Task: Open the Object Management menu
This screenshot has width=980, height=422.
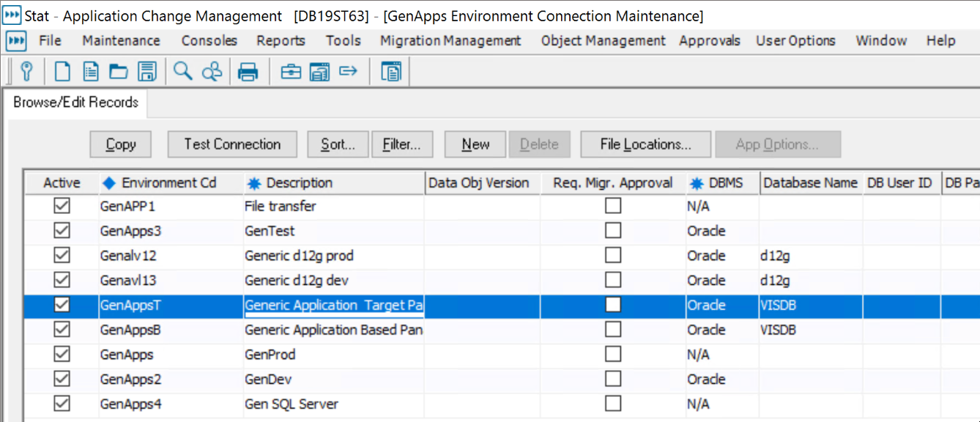Action: click(x=603, y=41)
